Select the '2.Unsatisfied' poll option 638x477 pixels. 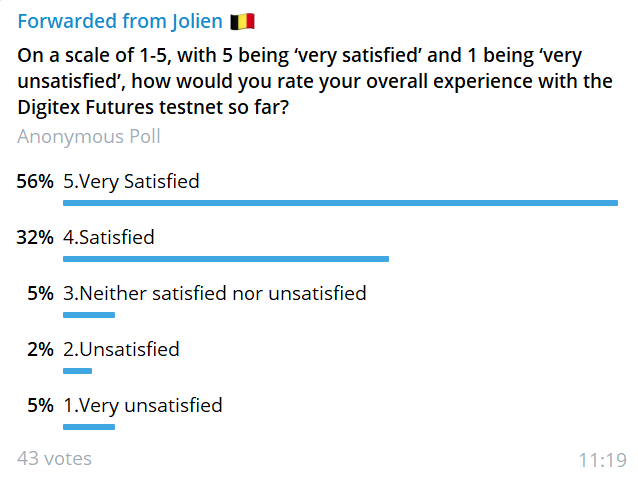tap(121, 350)
